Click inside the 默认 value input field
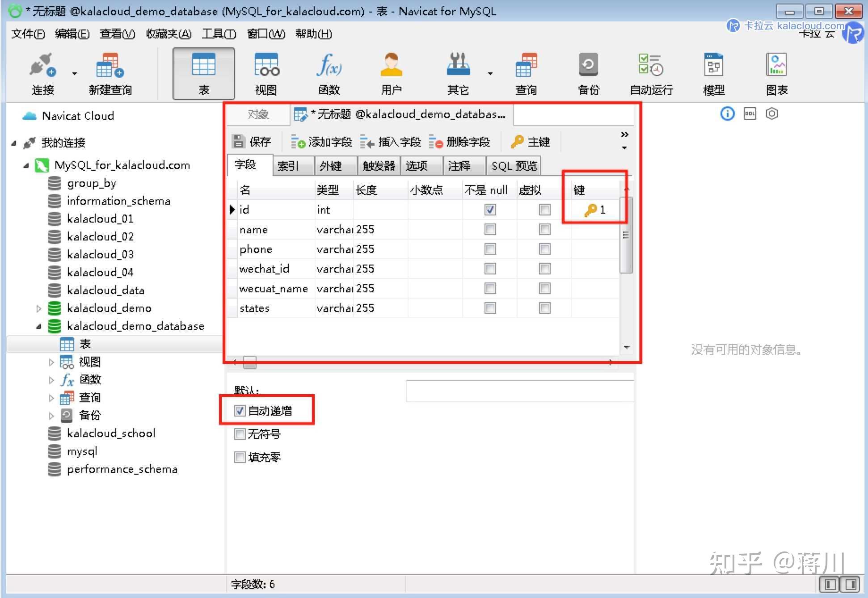This screenshot has height=598, width=868. [518, 390]
